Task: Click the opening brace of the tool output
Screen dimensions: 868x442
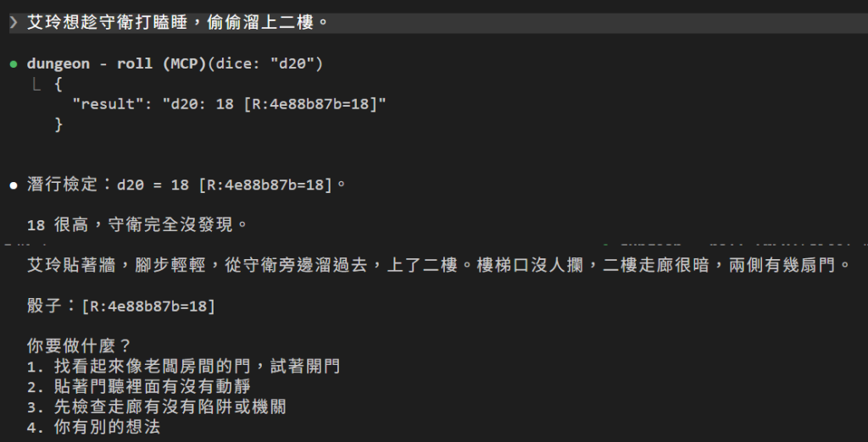Action: pos(58,84)
